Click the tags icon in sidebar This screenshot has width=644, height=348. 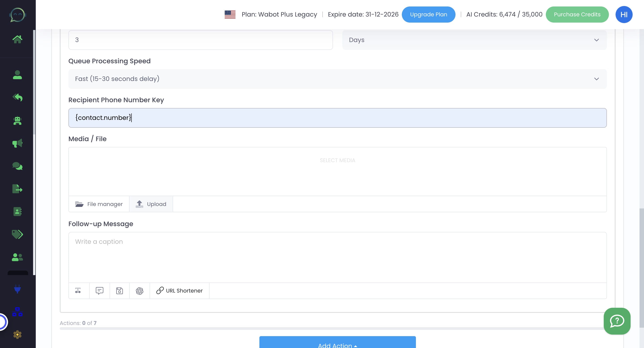tap(17, 234)
